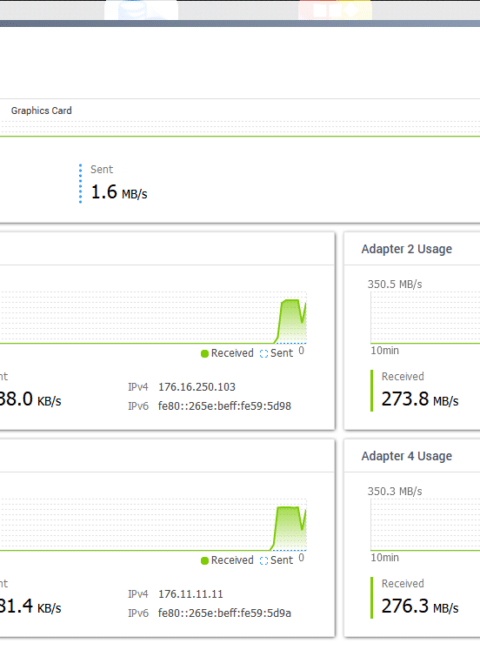Screen dimensions: 480x650
Task: Select the 350.5 MB/s scale label
Action: (395, 284)
